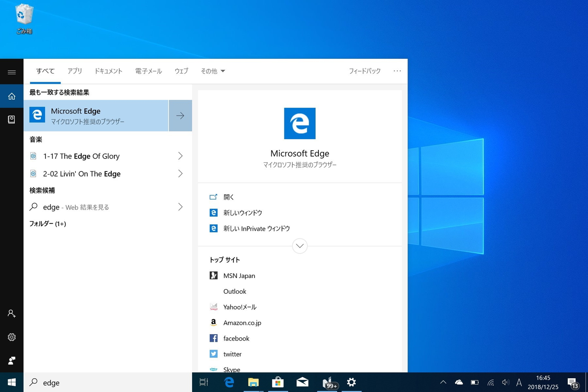The image size is (588, 392).
Task: Open Microsoft Store from the taskbar
Action: 277,382
